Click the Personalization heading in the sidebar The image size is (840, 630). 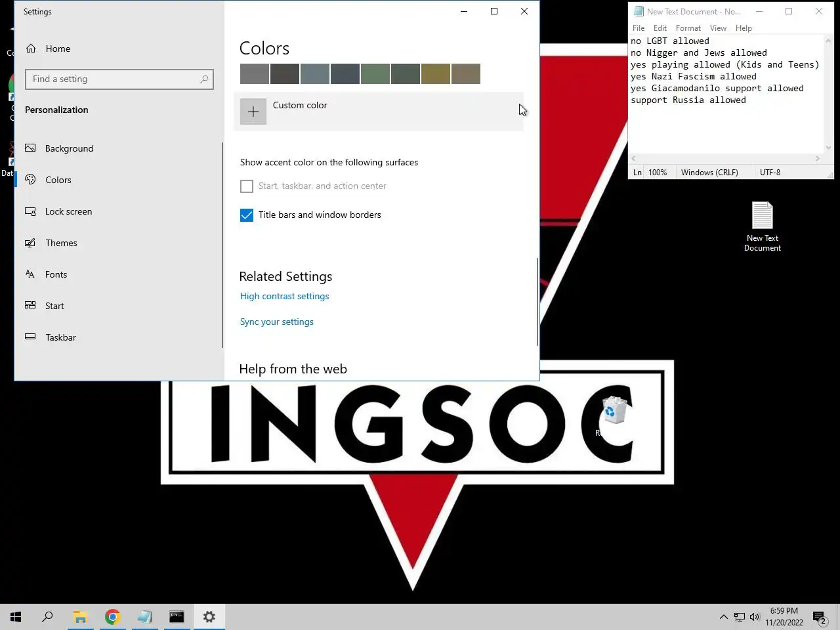pyautogui.click(x=56, y=110)
